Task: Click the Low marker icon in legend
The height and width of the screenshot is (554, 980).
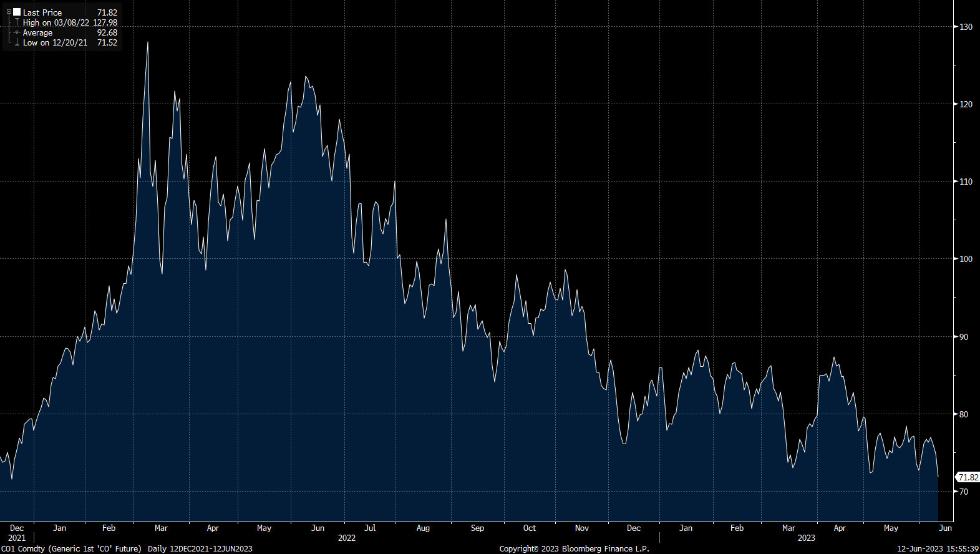Action: coord(17,43)
